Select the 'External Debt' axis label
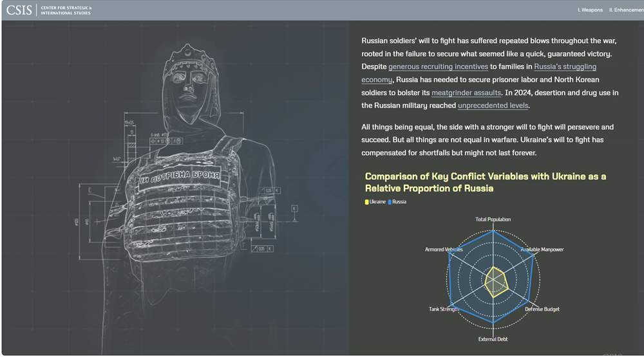This screenshot has height=357, width=644. [x=493, y=339]
